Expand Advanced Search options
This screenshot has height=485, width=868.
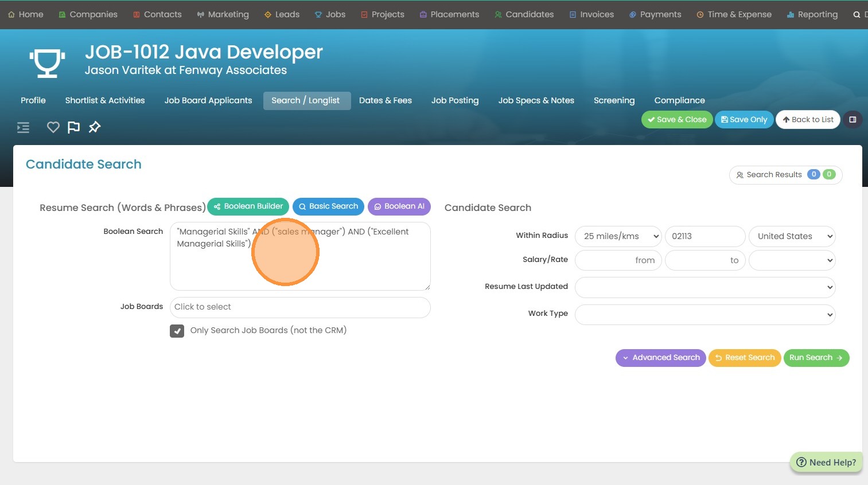[x=660, y=358]
